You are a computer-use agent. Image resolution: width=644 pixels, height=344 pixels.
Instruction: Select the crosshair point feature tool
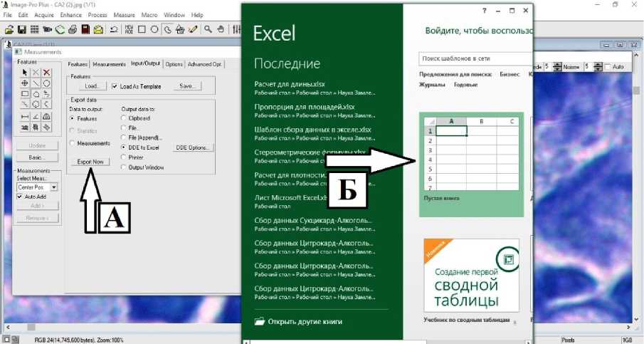tap(25, 83)
